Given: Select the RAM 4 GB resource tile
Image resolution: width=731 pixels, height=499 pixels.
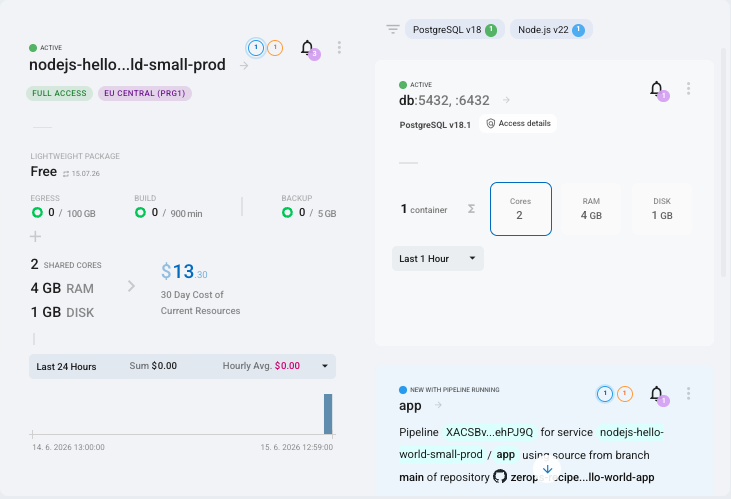Looking at the screenshot, I should tap(591, 209).
